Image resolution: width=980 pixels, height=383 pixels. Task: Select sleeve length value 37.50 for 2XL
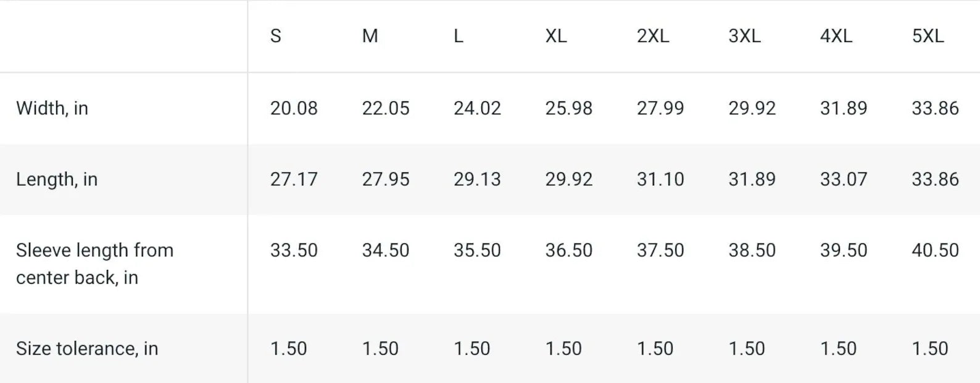[x=660, y=250]
